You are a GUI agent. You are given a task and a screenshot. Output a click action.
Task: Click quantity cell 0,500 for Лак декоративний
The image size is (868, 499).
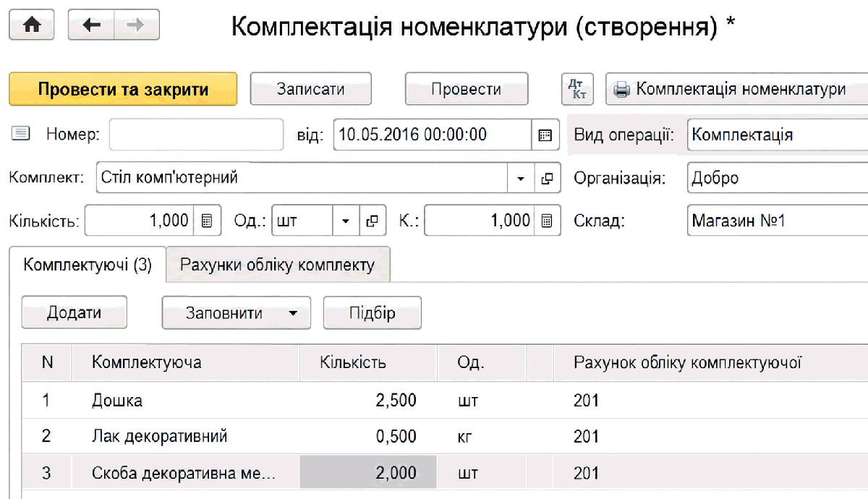pyautogui.click(x=368, y=436)
